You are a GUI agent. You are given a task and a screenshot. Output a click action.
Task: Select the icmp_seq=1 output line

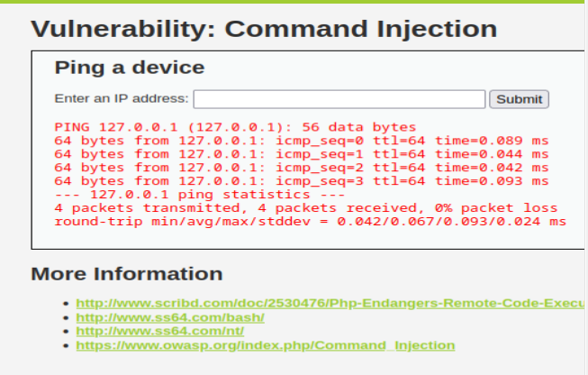(x=302, y=154)
